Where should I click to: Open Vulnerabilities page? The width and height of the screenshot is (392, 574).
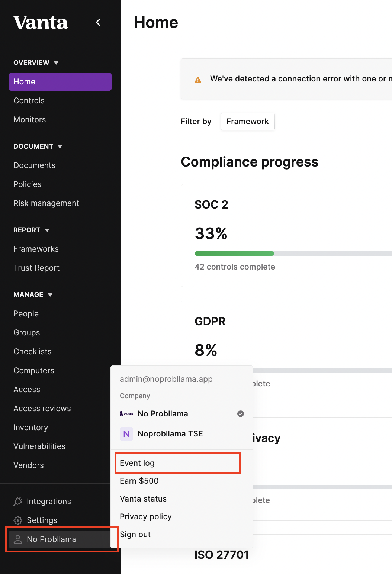pos(39,446)
